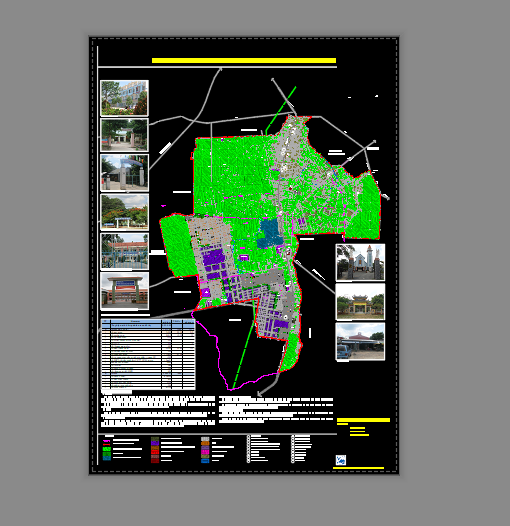Select the light blue header row of the data table
This screenshot has height=526, width=510.
[148, 324]
